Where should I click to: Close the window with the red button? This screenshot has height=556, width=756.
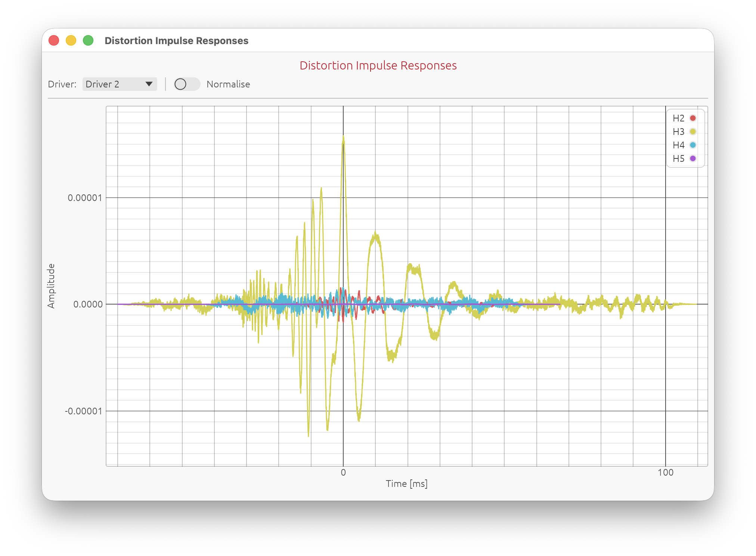pyautogui.click(x=54, y=40)
